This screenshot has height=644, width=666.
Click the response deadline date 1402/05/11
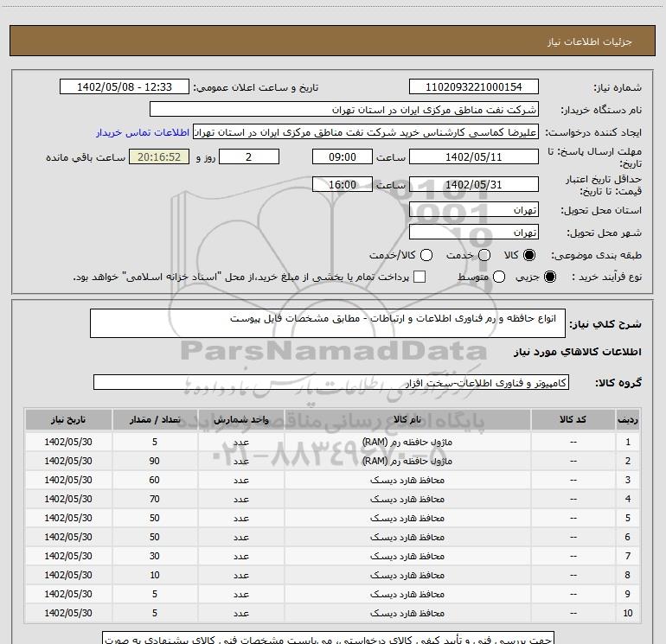coord(474,157)
